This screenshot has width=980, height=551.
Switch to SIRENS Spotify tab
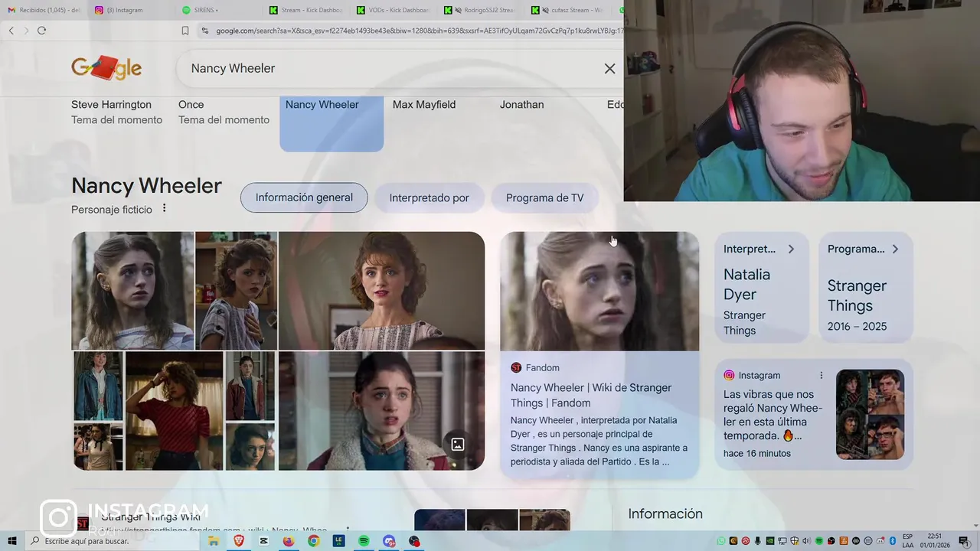pyautogui.click(x=220, y=10)
